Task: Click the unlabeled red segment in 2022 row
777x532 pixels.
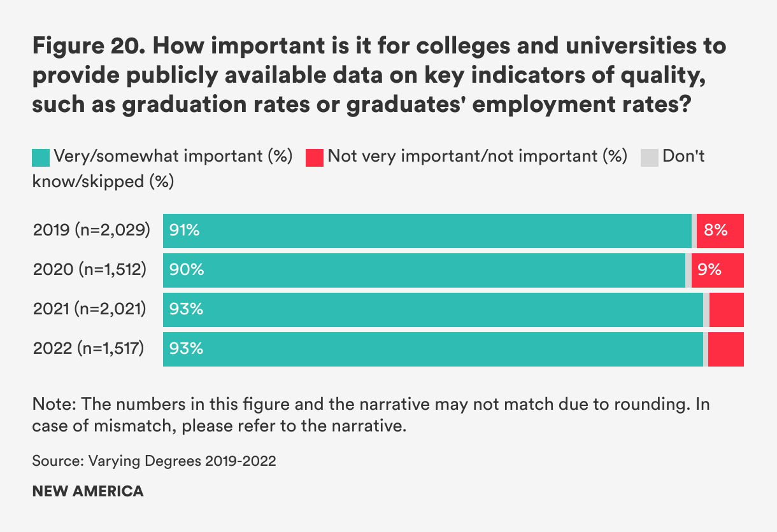Action: 726,349
